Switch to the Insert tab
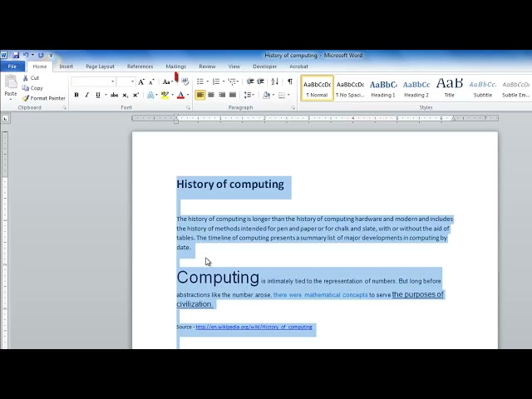Screen dimensions: 532x399 (66, 66)
